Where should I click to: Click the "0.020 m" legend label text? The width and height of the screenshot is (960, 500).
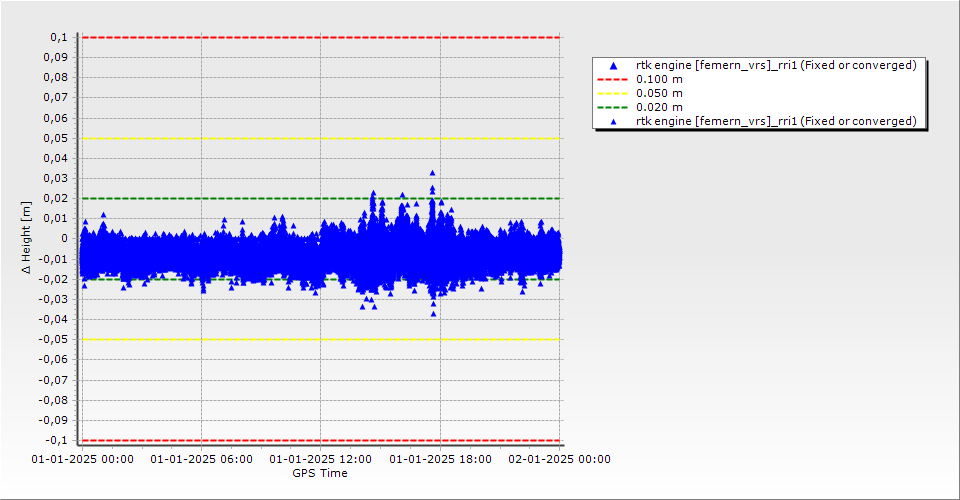pos(660,107)
